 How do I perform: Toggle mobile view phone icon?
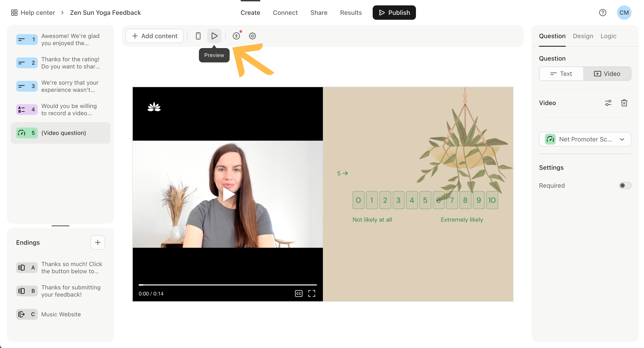(x=198, y=36)
